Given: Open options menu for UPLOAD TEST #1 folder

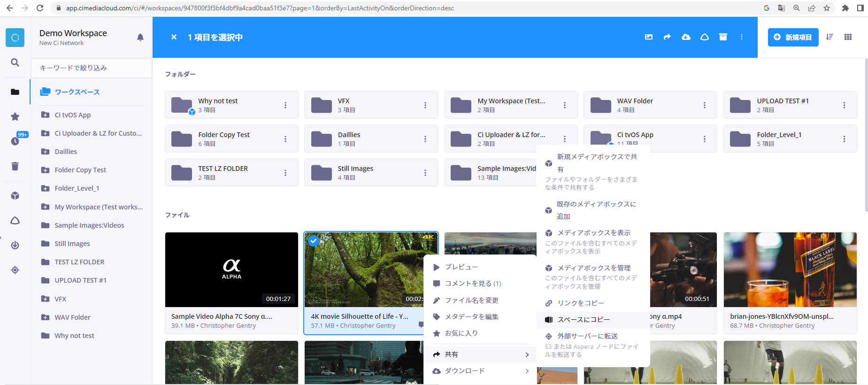Looking at the screenshot, I should [844, 105].
